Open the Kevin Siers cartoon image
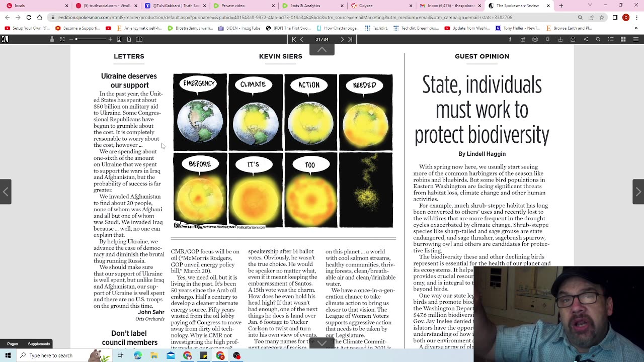This screenshot has width=644, height=362. click(283, 151)
